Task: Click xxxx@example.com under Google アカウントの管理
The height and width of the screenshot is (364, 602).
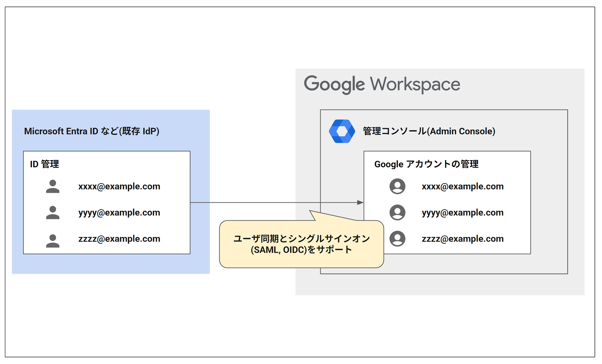Action: [x=463, y=187]
